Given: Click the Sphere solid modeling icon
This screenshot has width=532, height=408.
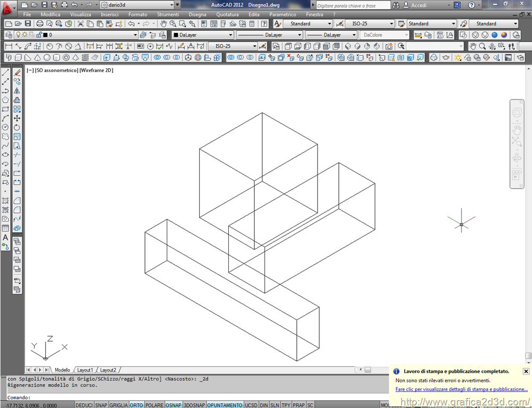Looking at the screenshot, I should click(x=47, y=57).
